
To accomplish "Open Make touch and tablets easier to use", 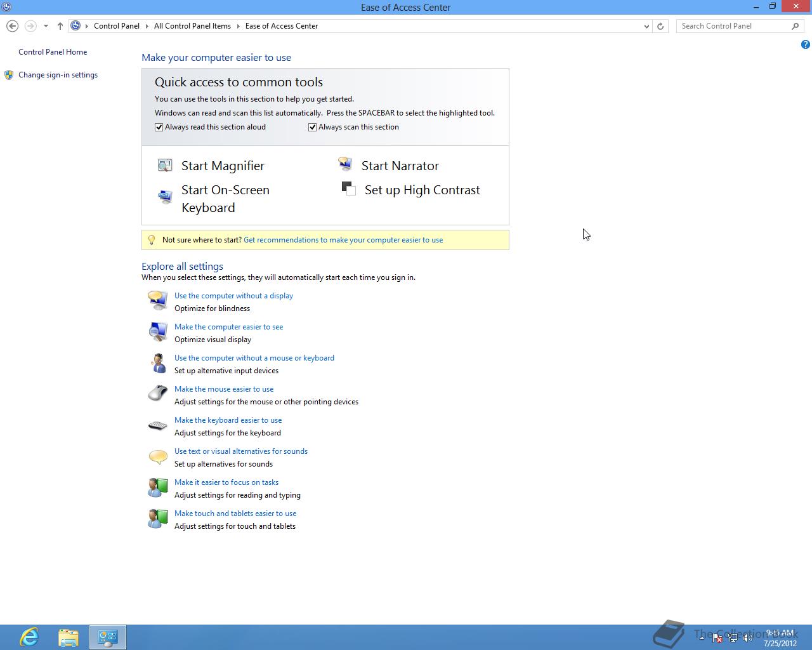I will click(235, 514).
